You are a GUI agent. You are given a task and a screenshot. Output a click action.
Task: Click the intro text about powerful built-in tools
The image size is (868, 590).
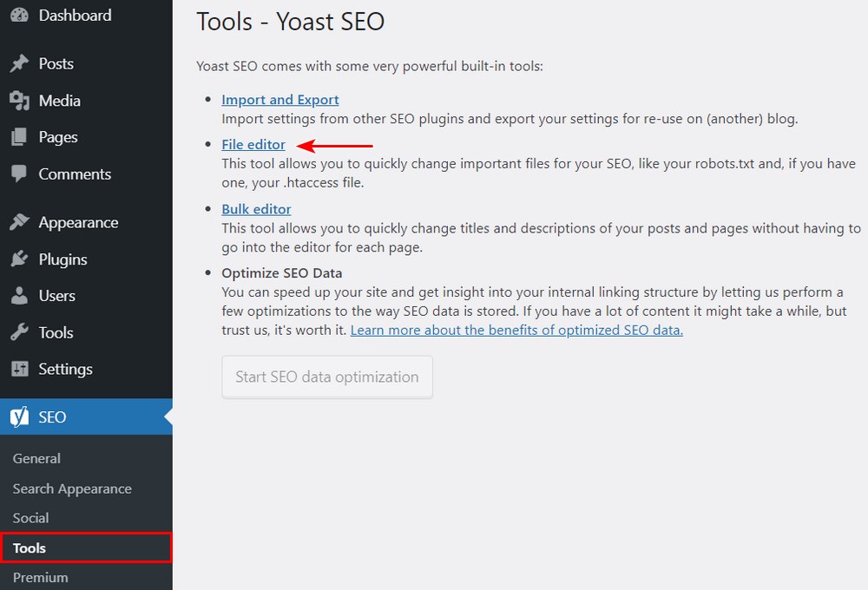click(370, 67)
